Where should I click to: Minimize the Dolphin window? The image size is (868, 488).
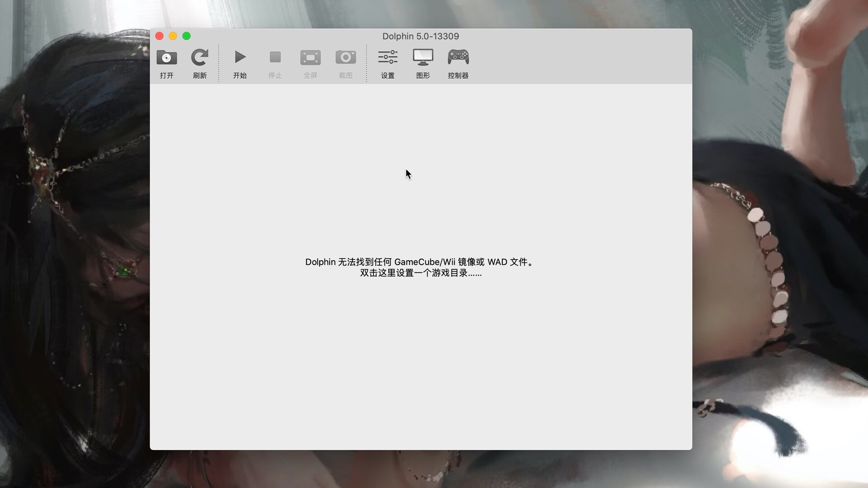[x=173, y=36]
